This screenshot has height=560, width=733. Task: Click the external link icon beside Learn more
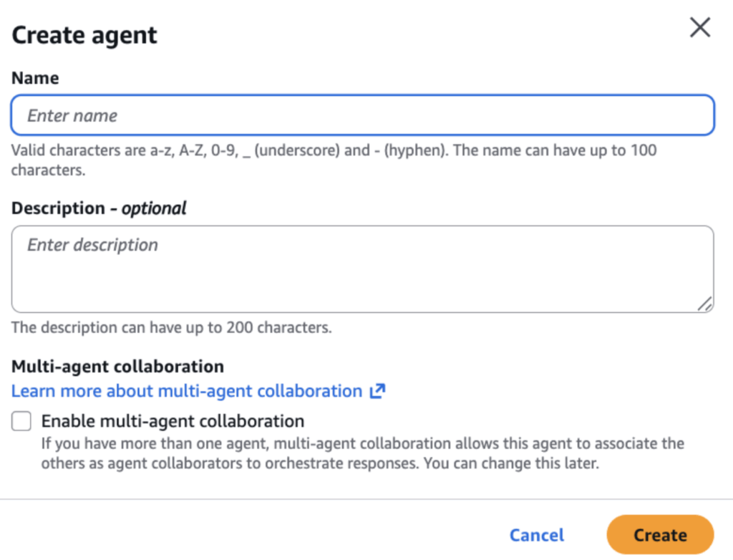point(377,392)
